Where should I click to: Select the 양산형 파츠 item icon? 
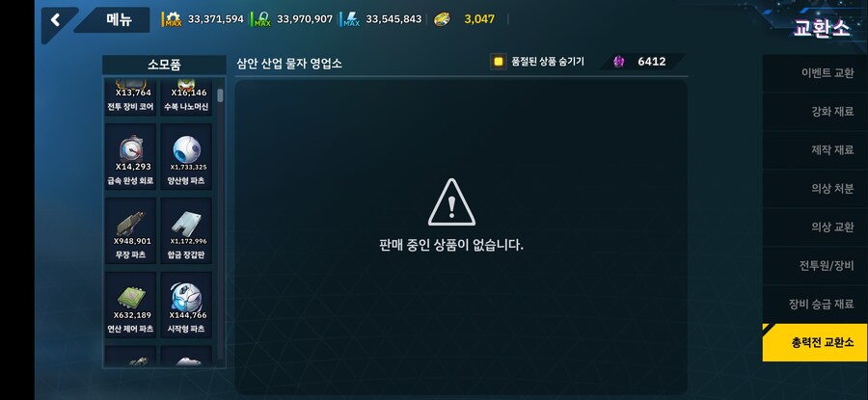[x=187, y=149]
